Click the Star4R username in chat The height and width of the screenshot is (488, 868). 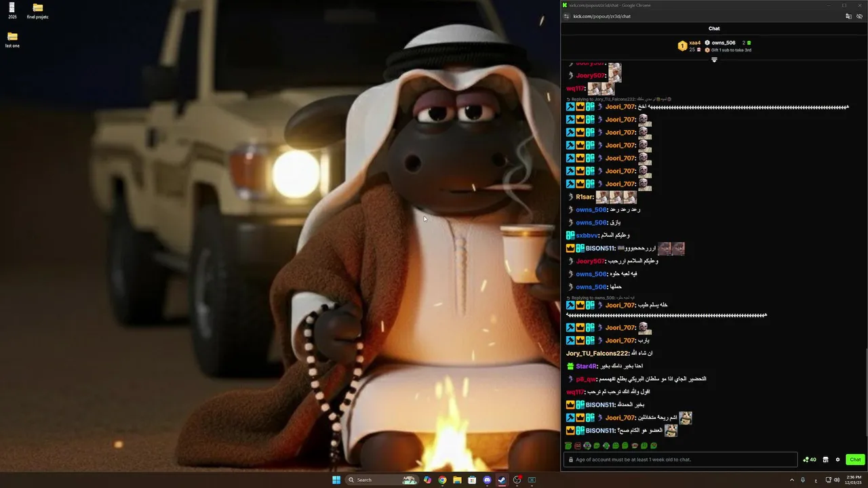coord(587,367)
